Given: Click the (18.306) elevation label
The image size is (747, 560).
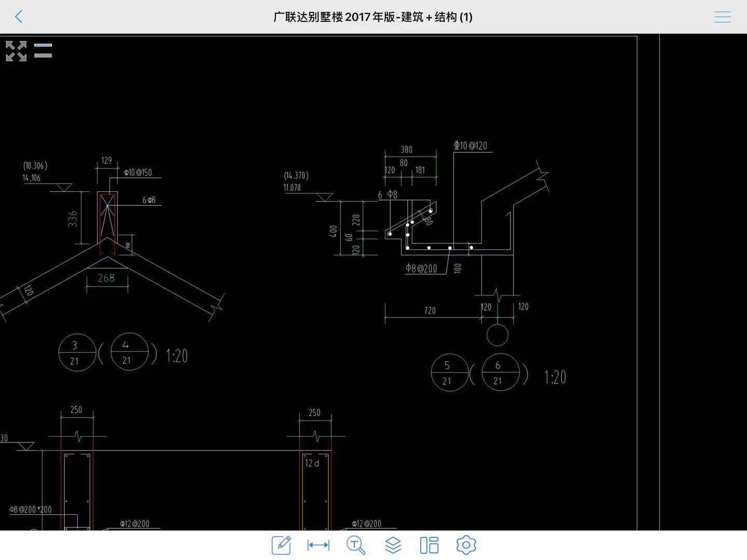Looking at the screenshot, I should (35, 165).
